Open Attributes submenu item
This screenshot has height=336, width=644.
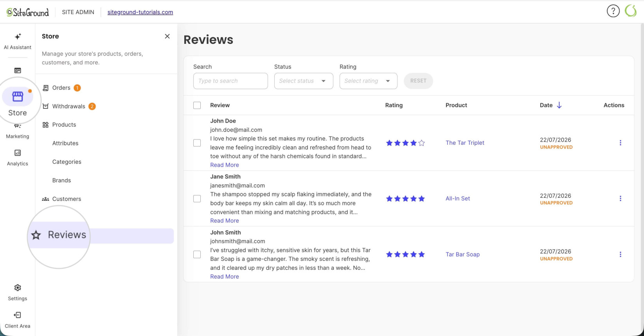click(65, 143)
